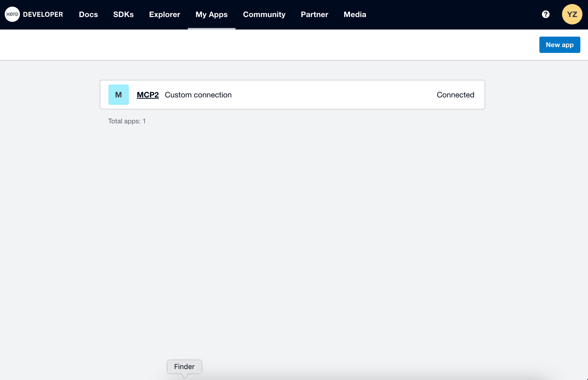Open the YZ user avatar menu
The width and height of the screenshot is (588, 380).
(x=572, y=14)
